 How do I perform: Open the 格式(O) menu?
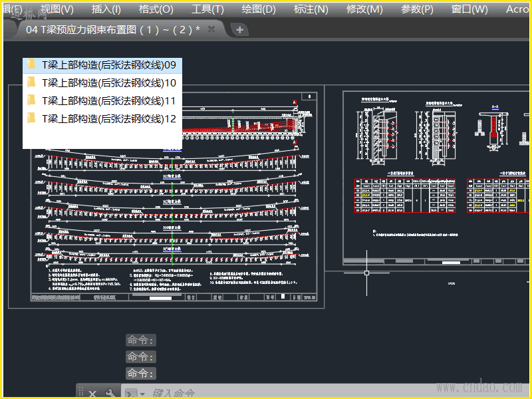156,9
